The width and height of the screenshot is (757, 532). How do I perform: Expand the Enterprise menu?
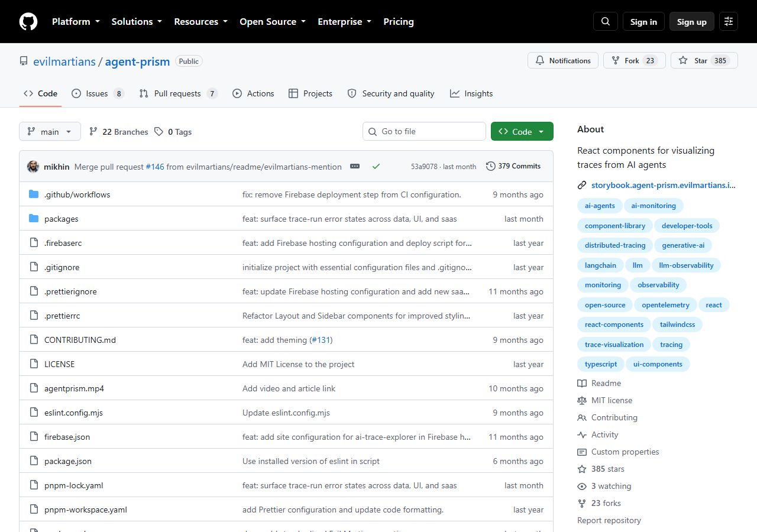coord(345,21)
